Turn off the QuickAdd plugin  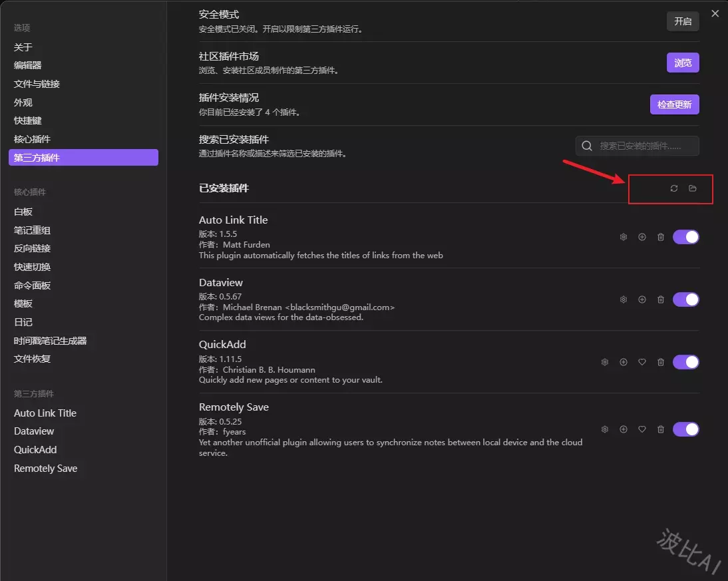[686, 362]
